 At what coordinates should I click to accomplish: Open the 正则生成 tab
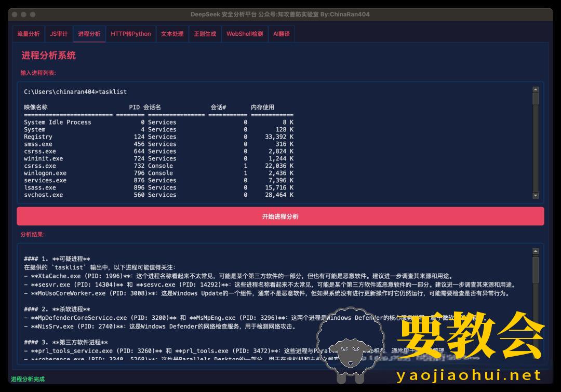coord(205,34)
